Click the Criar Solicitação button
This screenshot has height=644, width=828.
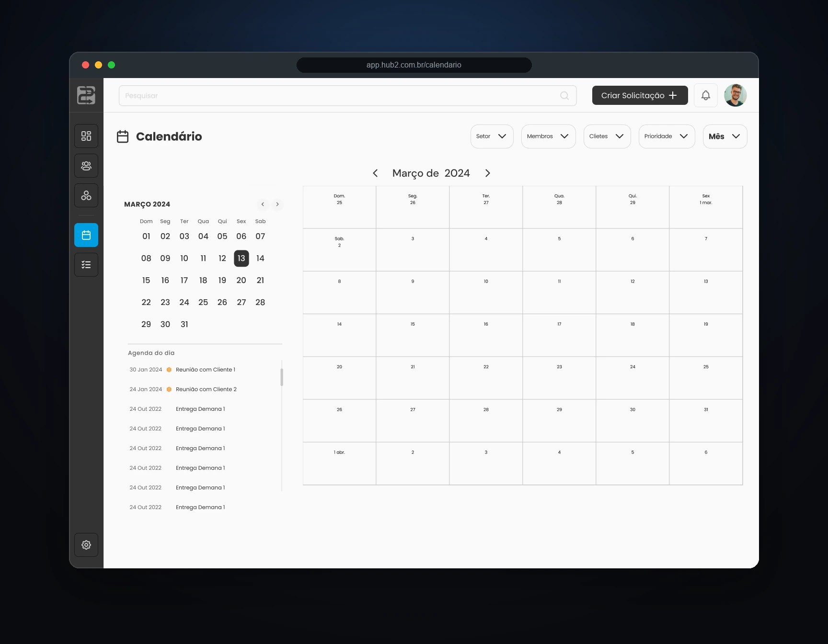[640, 95]
